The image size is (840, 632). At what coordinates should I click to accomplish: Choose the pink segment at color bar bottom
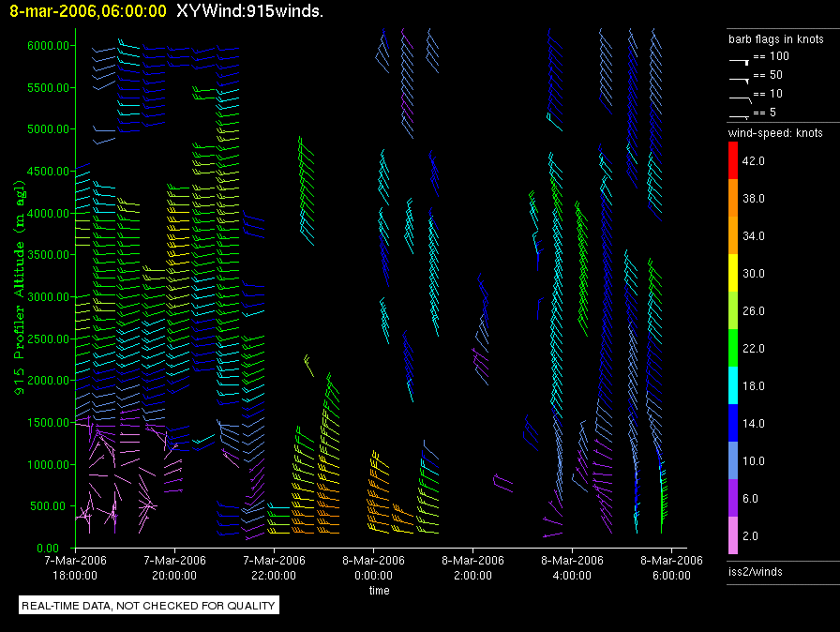coord(734,535)
